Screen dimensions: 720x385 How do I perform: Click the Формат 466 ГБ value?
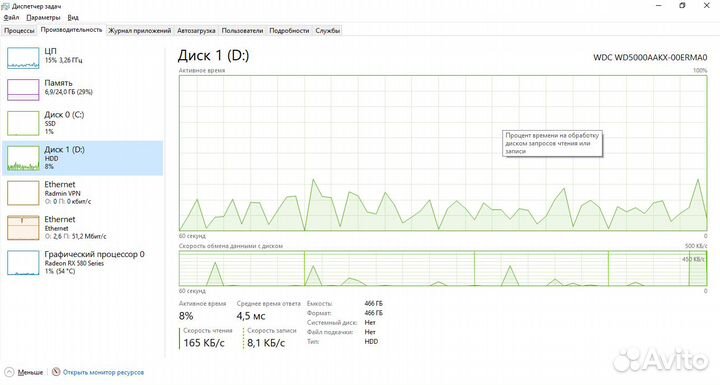[x=373, y=313]
